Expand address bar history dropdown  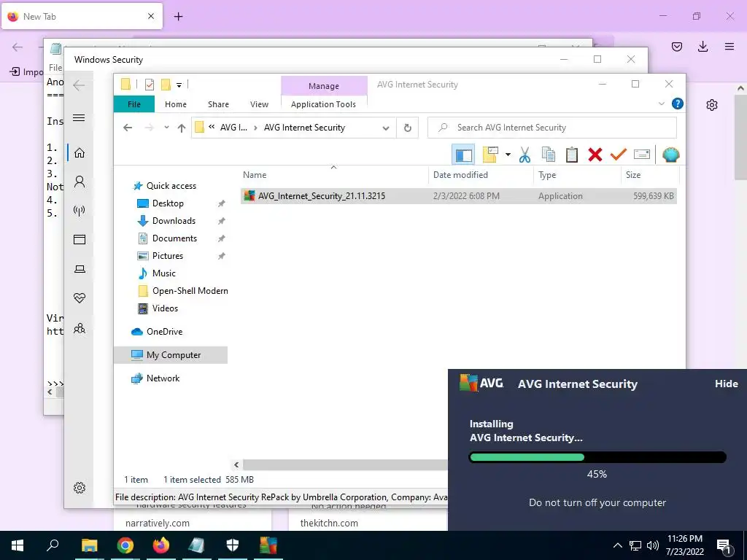(x=386, y=128)
